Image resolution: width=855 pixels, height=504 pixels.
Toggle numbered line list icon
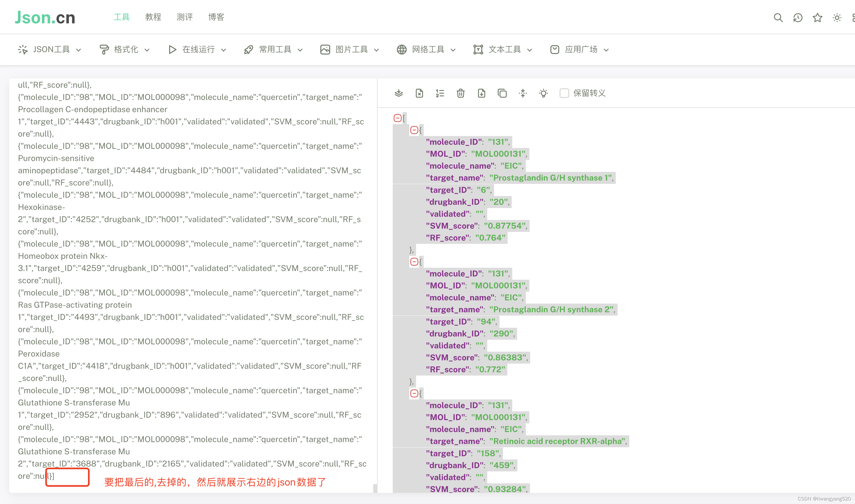click(440, 93)
